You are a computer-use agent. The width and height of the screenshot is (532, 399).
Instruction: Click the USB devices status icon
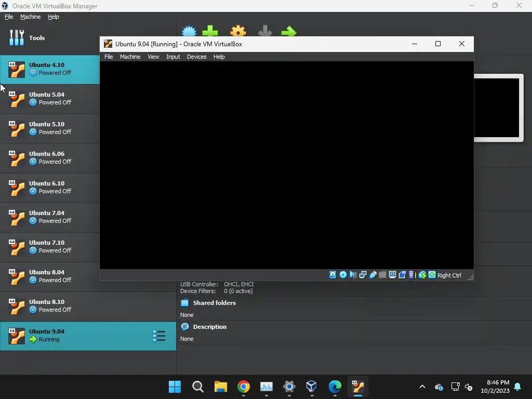click(373, 275)
